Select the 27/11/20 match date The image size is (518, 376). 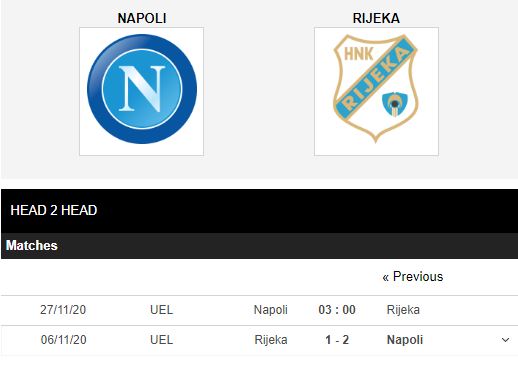[x=63, y=310]
